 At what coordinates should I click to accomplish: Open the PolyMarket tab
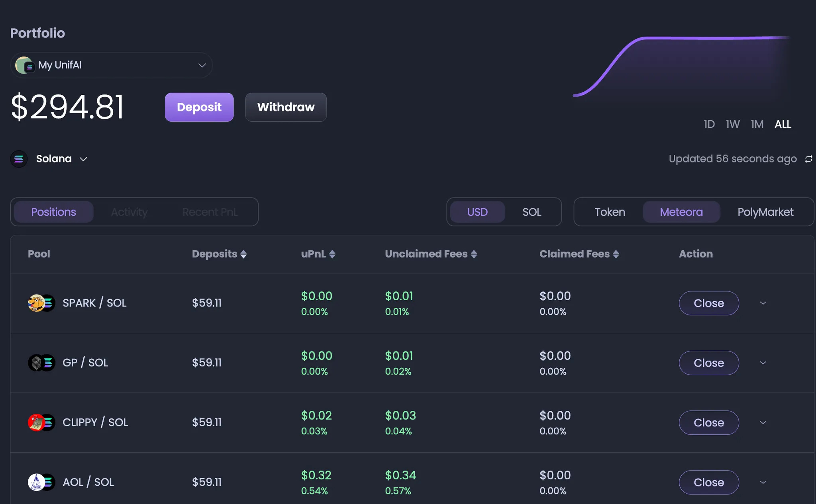(765, 212)
